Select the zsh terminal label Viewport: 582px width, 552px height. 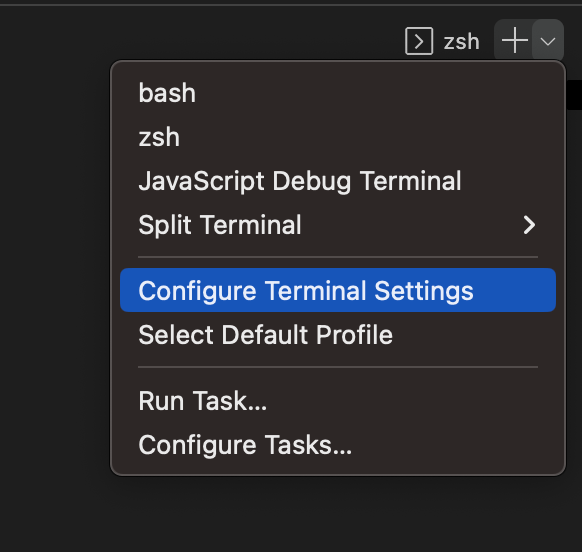pos(461,41)
